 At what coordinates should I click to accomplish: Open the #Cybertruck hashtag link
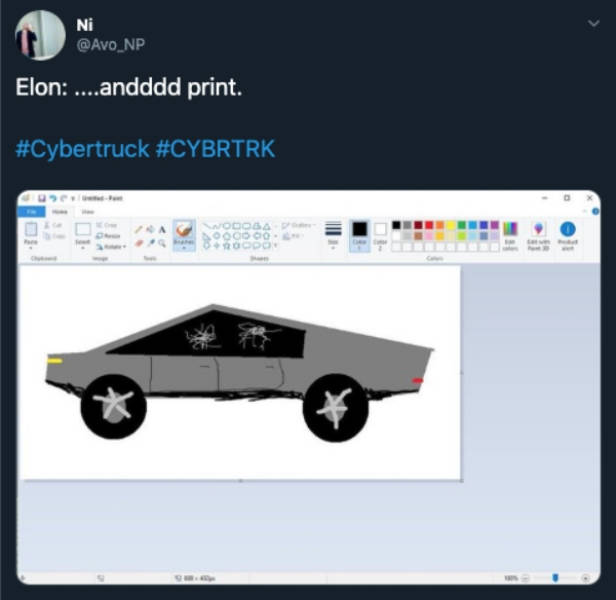pos(82,149)
